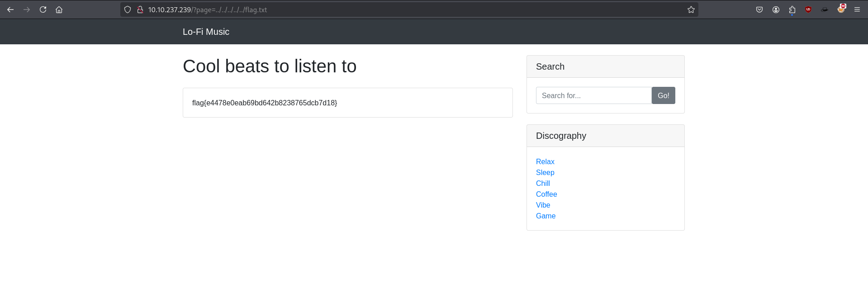This screenshot has height=303, width=868.
Task: Focus the Search for... input field
Action: click(x=594, y=95)
